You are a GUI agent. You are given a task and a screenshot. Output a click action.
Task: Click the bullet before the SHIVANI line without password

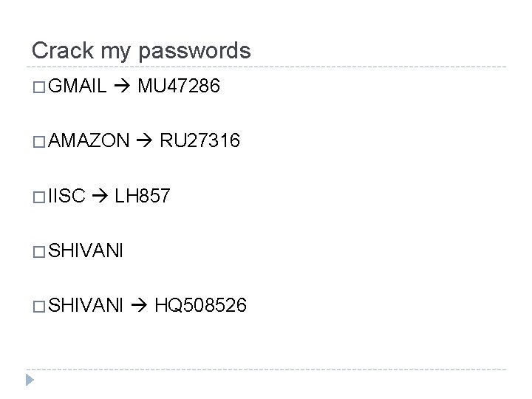(x=38, y=250)
